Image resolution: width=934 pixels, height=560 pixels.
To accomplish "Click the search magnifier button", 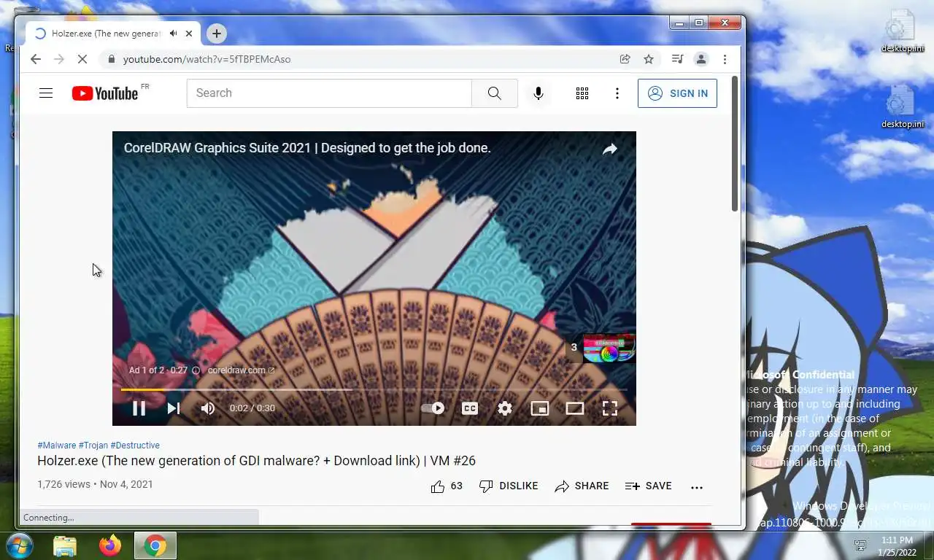I will coord(495,93).
